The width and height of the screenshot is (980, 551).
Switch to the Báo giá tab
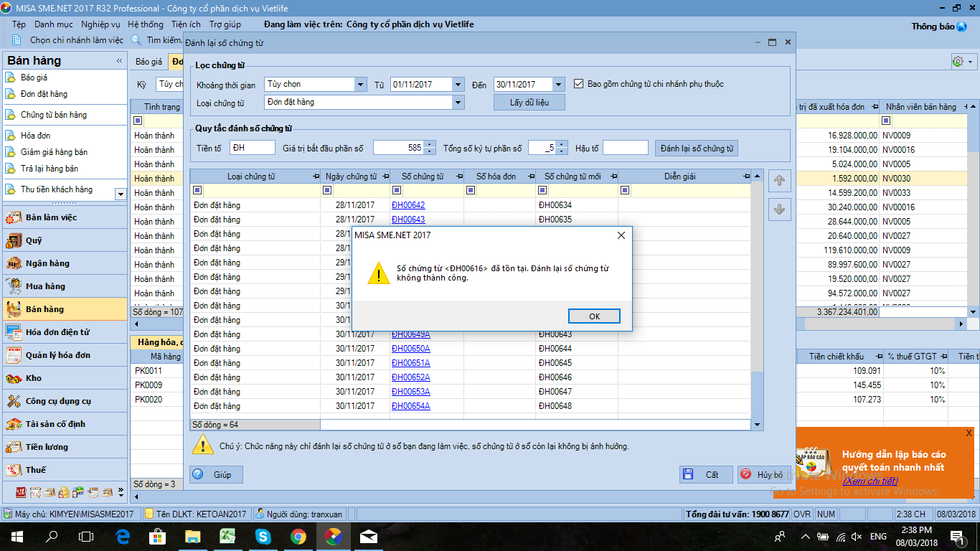pyautogui.click(x=149, y=62)
